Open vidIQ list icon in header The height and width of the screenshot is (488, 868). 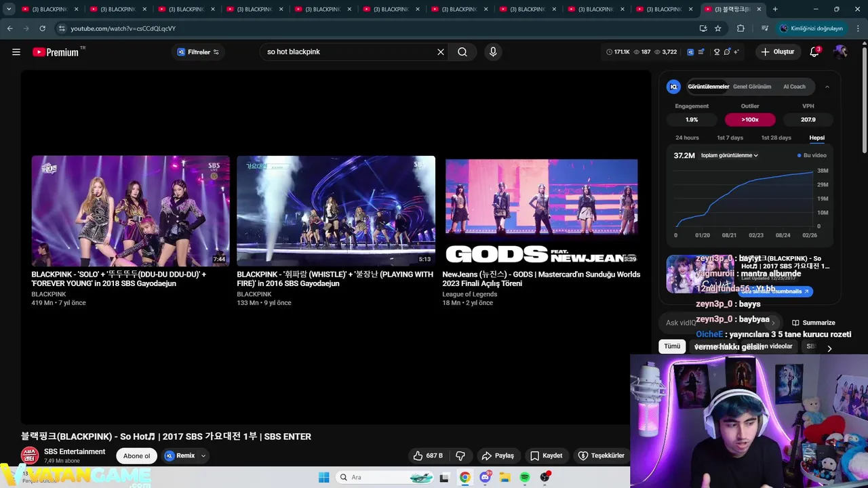coord(701,52)
